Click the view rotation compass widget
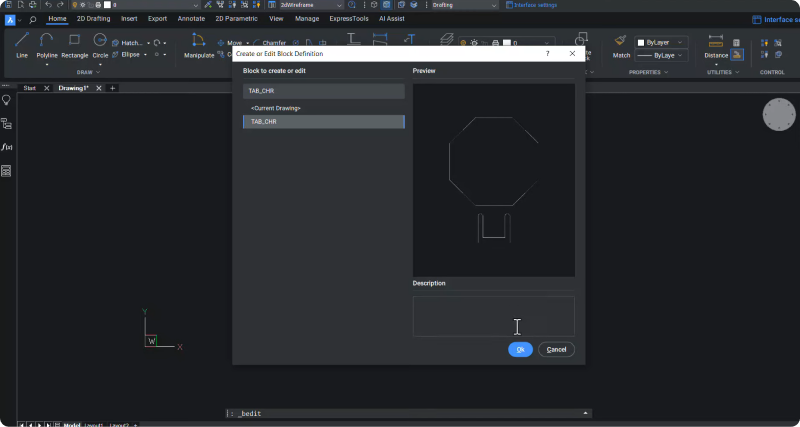Viewport: 800px width, 427px height. [779, 114]
